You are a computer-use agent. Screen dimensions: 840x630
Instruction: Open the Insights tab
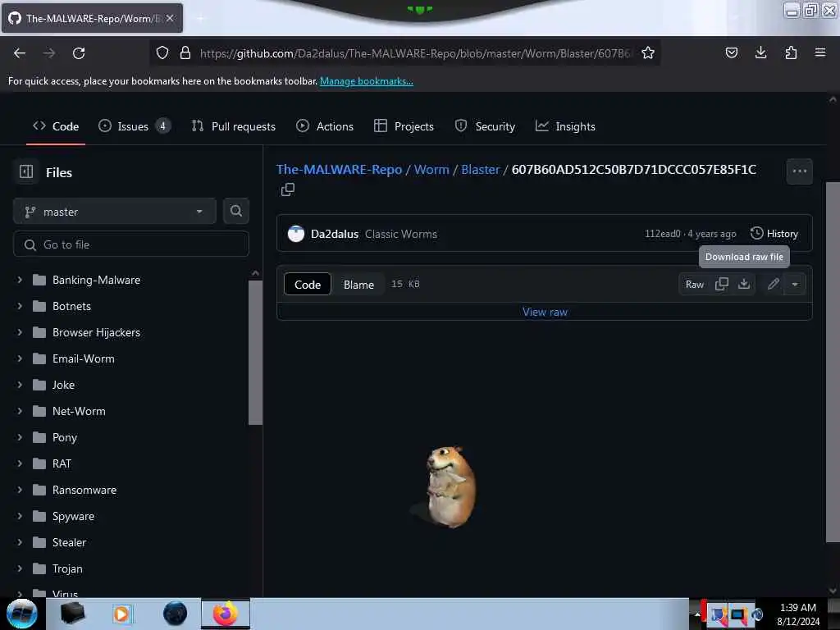(565, 126)
